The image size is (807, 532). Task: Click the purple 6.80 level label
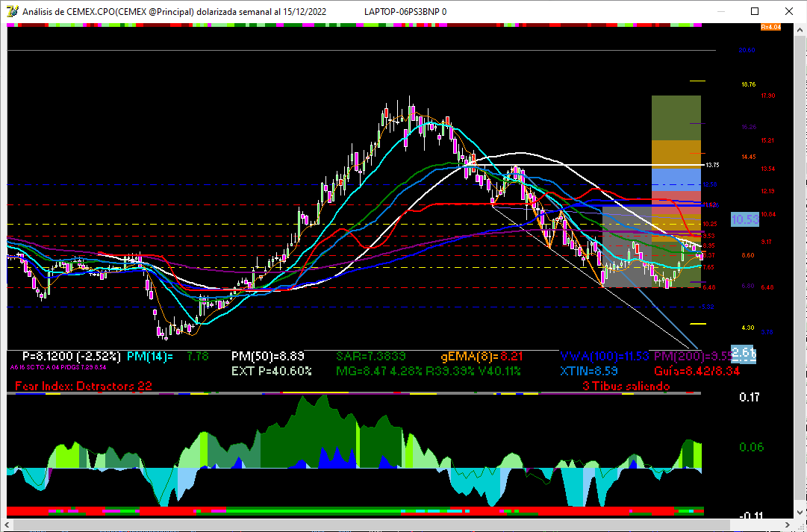[x=748, y=286]
